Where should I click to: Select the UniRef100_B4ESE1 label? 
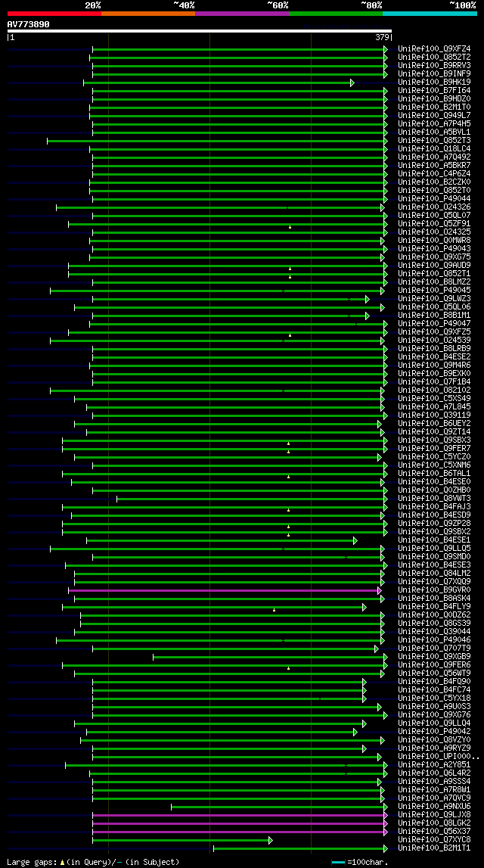tap(434, 540)
